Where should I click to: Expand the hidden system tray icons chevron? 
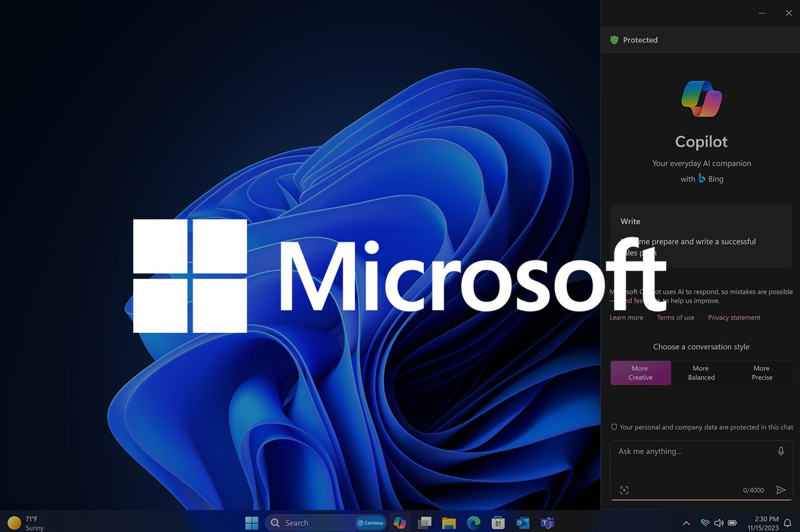pyautogui.click(x=686, y=523)
